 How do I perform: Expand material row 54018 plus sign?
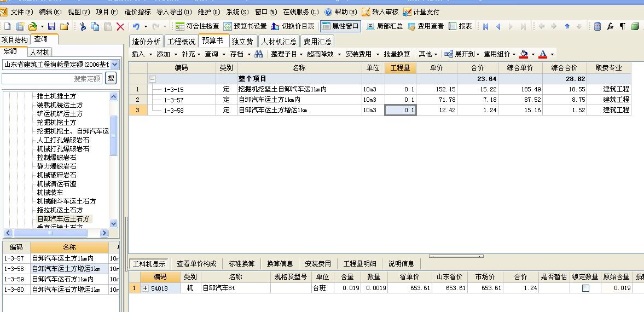[145, 288]
